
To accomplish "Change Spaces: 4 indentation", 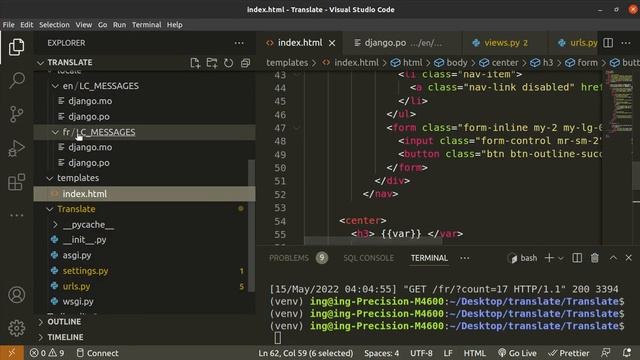I will pos(382,353).
